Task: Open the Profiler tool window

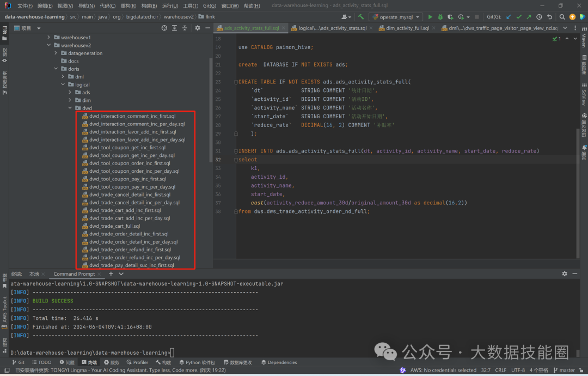Action: pos(138,362)
